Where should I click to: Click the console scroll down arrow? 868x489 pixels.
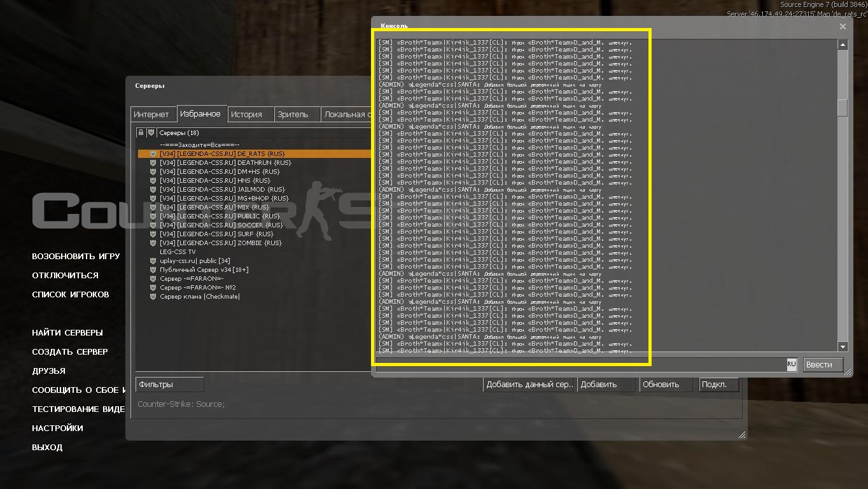[843, 347]
